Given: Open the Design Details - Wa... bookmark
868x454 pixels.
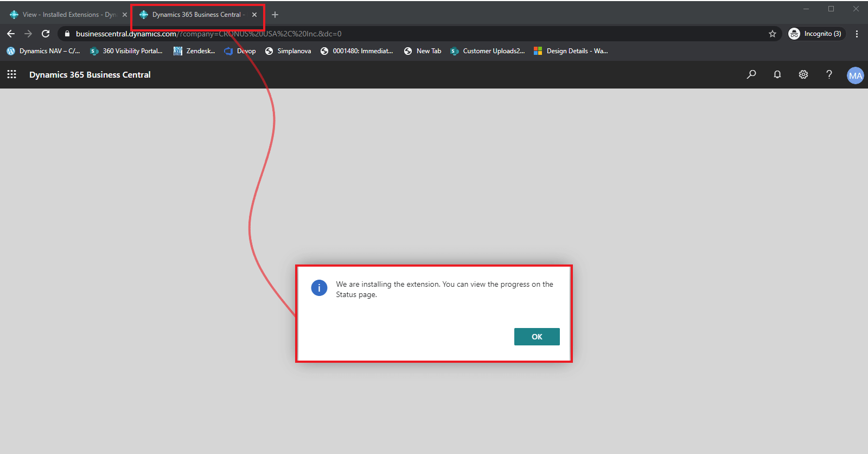Looking at the screenshot, I should point(571,51).
